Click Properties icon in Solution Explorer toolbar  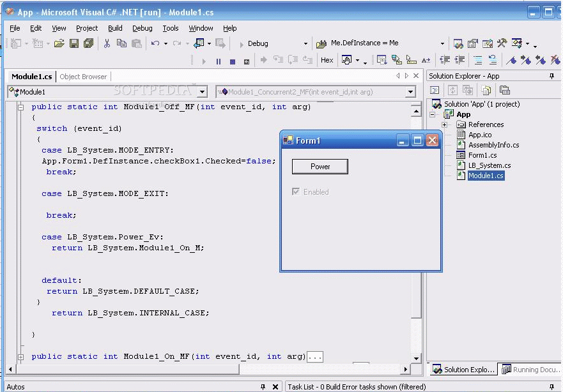pos(504,91)
